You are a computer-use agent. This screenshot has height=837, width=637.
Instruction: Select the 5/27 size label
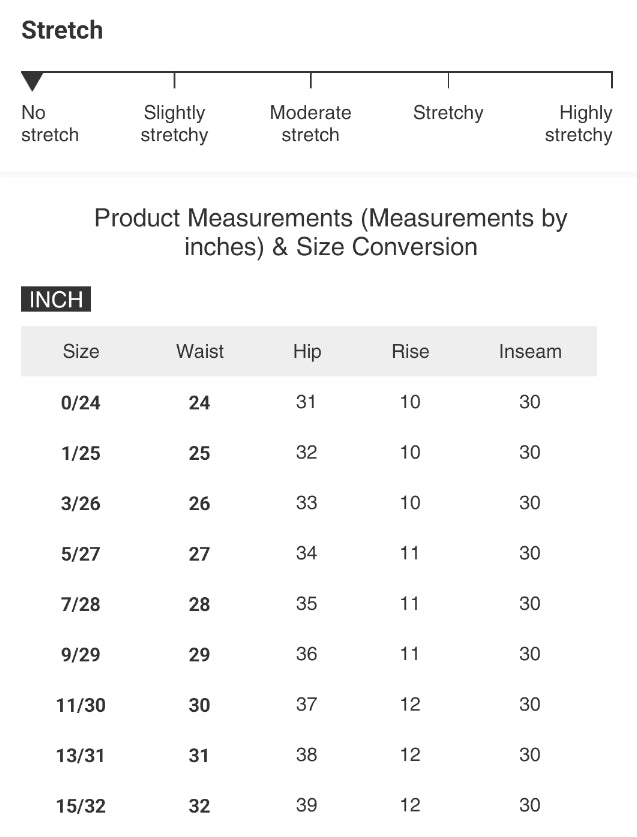(81, 554)
